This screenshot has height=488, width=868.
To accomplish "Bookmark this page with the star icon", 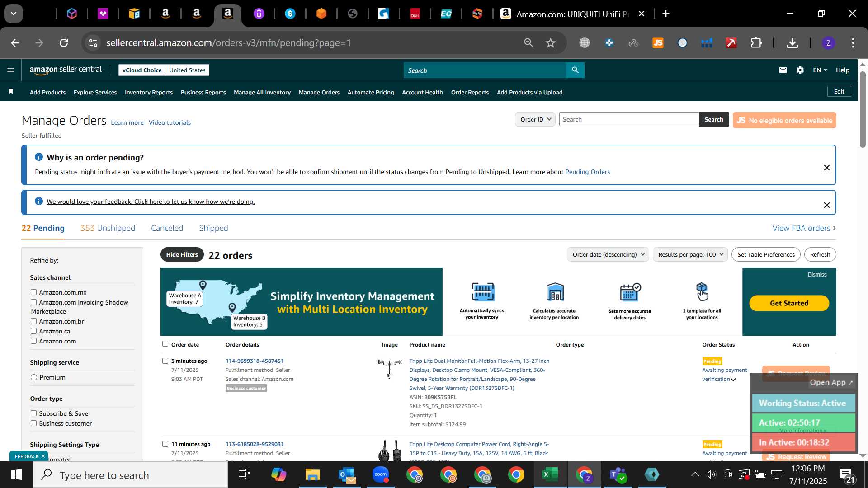I will click(550, 43).
